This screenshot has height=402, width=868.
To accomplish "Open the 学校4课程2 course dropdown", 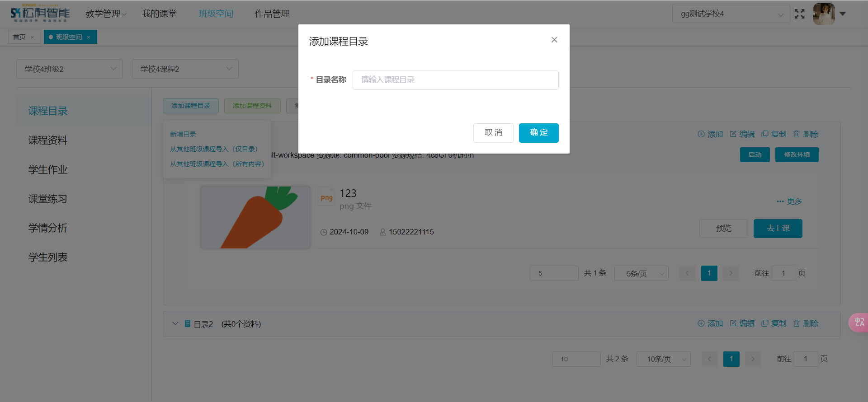I will [x=185, y=69].
